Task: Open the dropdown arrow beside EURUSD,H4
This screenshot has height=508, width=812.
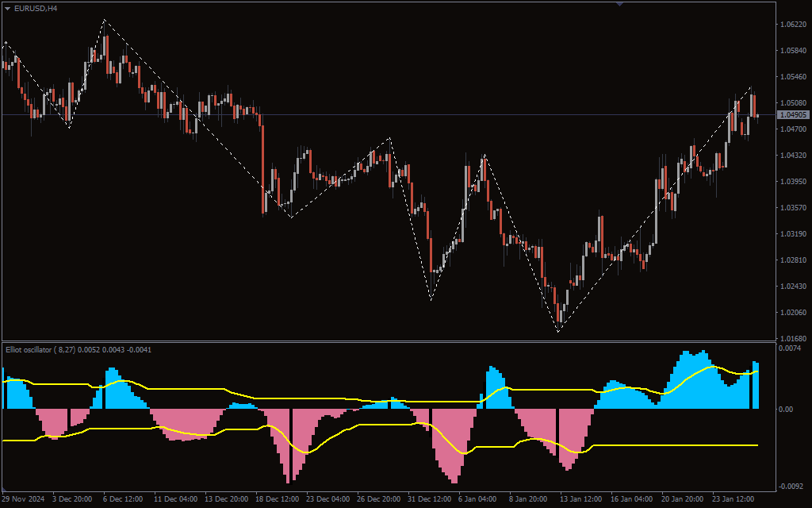Action: coord(7,8)
